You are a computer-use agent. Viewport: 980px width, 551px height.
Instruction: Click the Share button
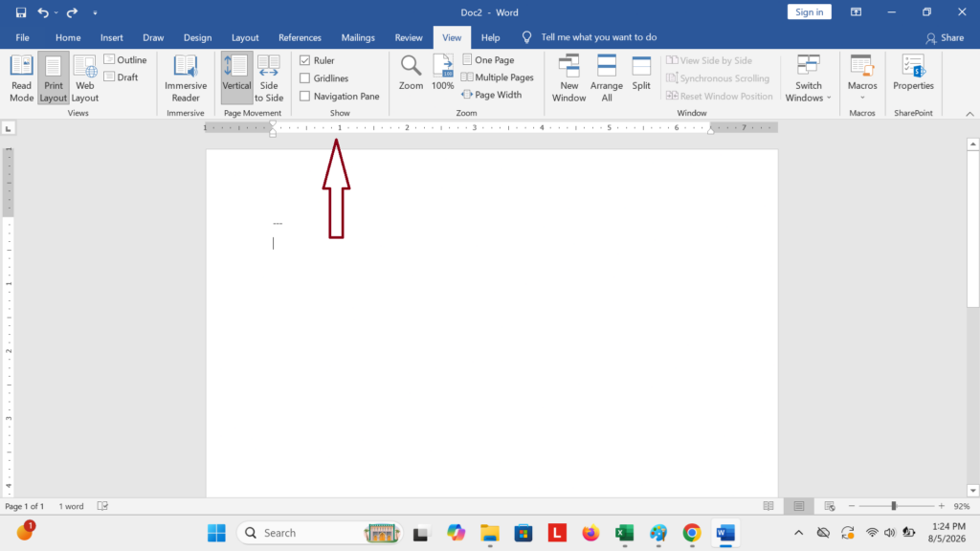click(x=945, y=38)
